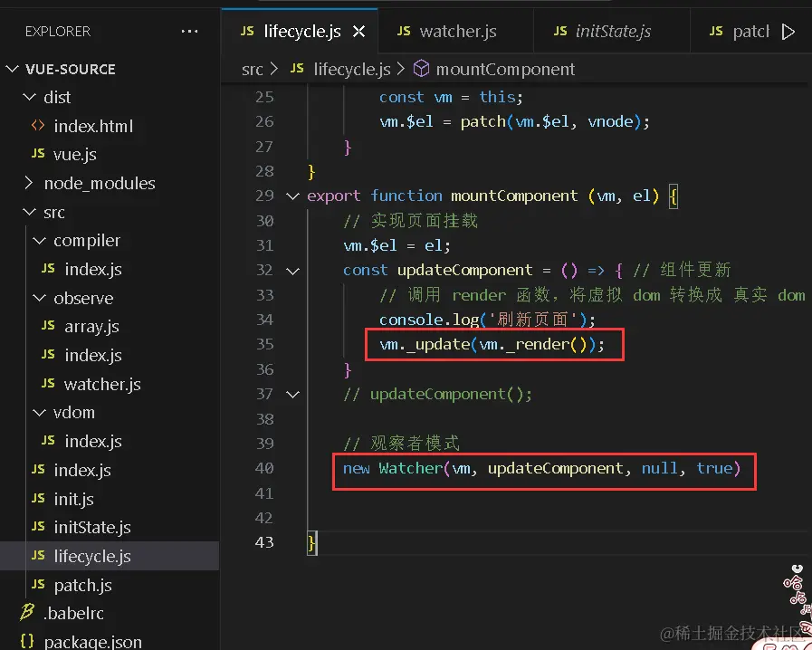Open vue.js in the dist folder
812x650 pixels.
click(74, 154)
